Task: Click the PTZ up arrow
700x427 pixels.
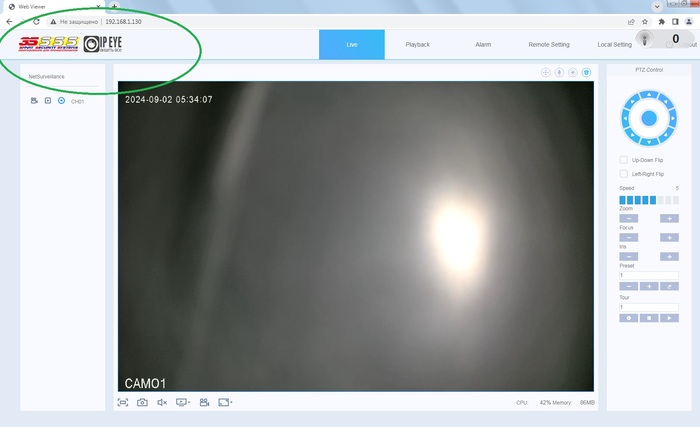Action: [648, 96]
